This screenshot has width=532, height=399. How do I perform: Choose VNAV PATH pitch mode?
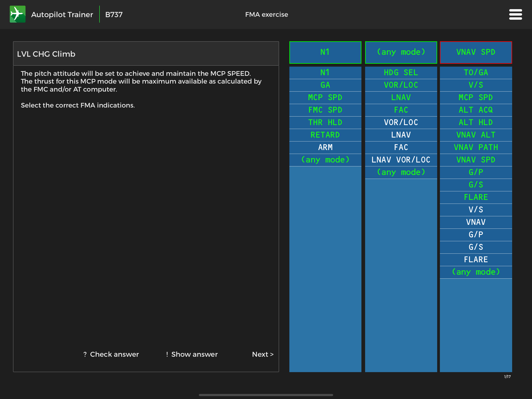[x=476, y=147]
